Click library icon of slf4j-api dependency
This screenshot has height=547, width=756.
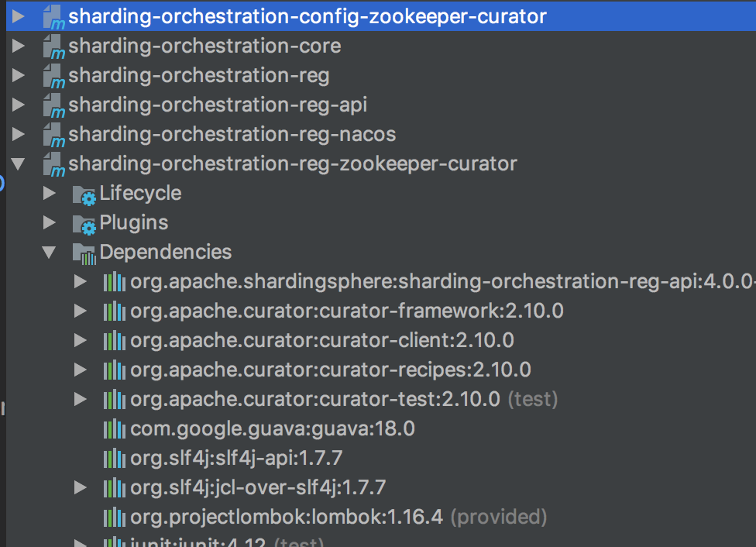click(x=115, y=458)
